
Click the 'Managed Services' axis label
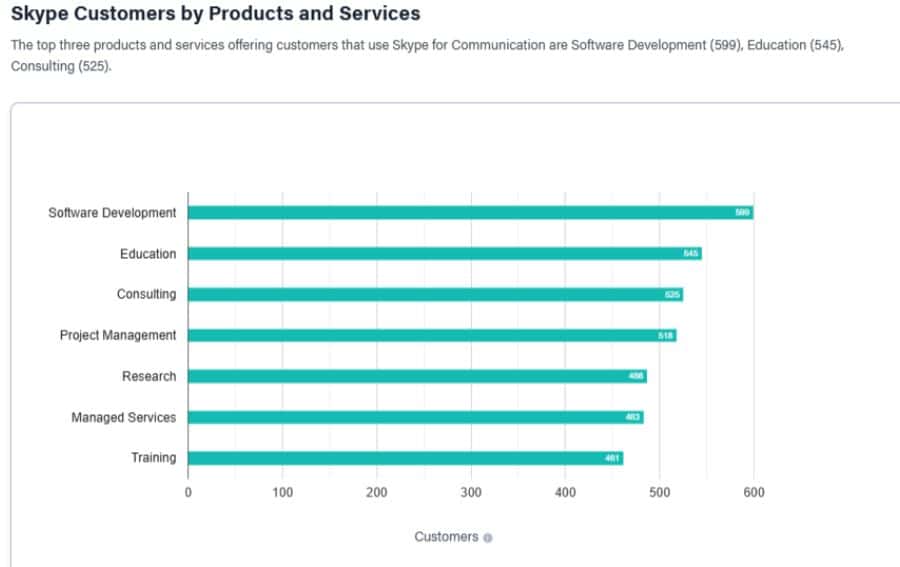click(123, 417)
